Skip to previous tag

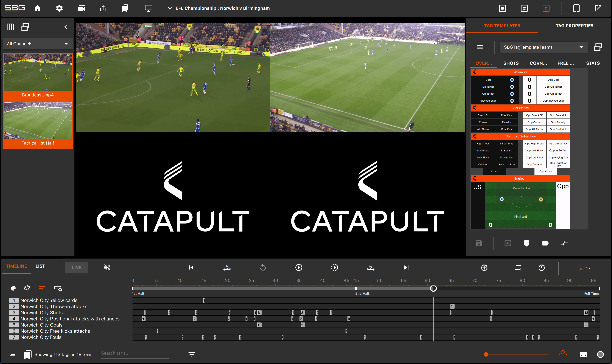pos(191,267)
